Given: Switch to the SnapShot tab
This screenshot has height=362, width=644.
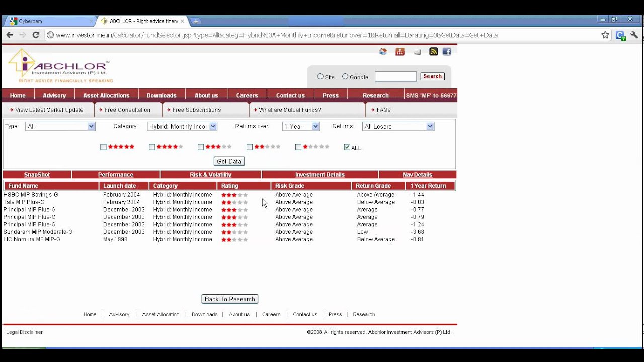Looking at the screenshot, I should pyautogui.click(x=37, y=175).
